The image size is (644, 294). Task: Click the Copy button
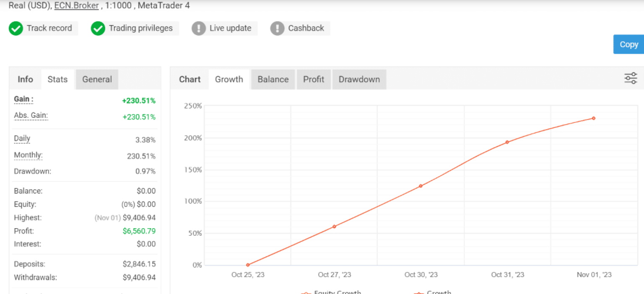click(x=628, y=44)
